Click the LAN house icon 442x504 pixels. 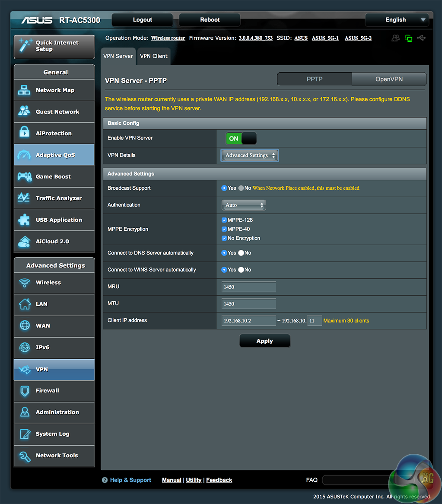pos(25,304)
